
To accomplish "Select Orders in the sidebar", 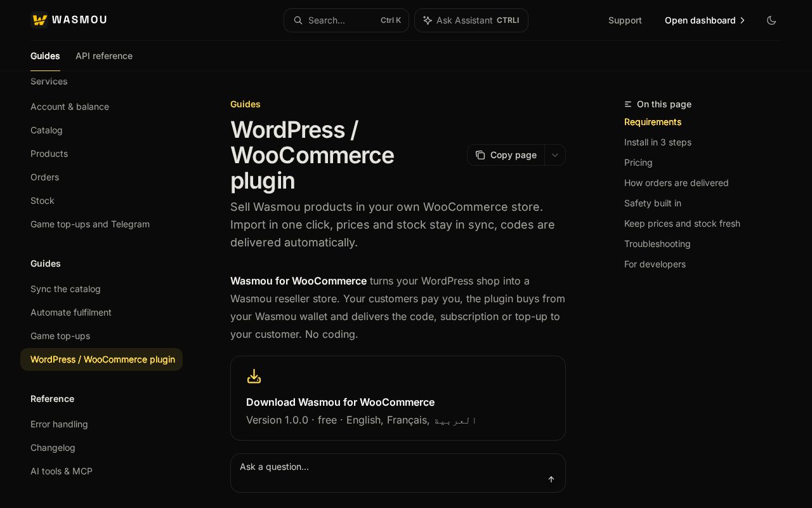I will click(x=44, y=177).
